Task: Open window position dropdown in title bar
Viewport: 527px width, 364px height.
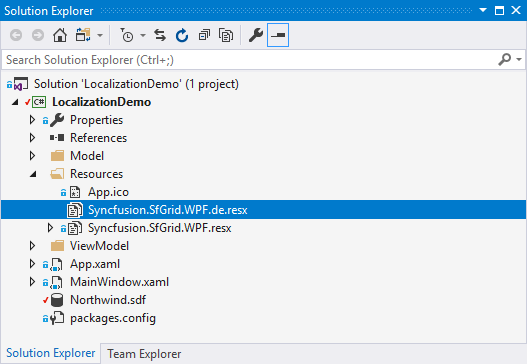Action: (483, 10)
